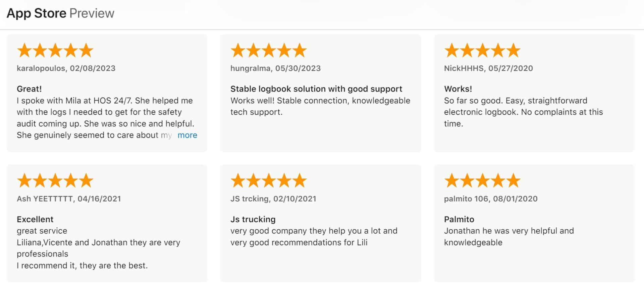Click the Ash YEETTTTT, 04/16/2021 byline
644x288 pixels.
[x=69, y=199]
